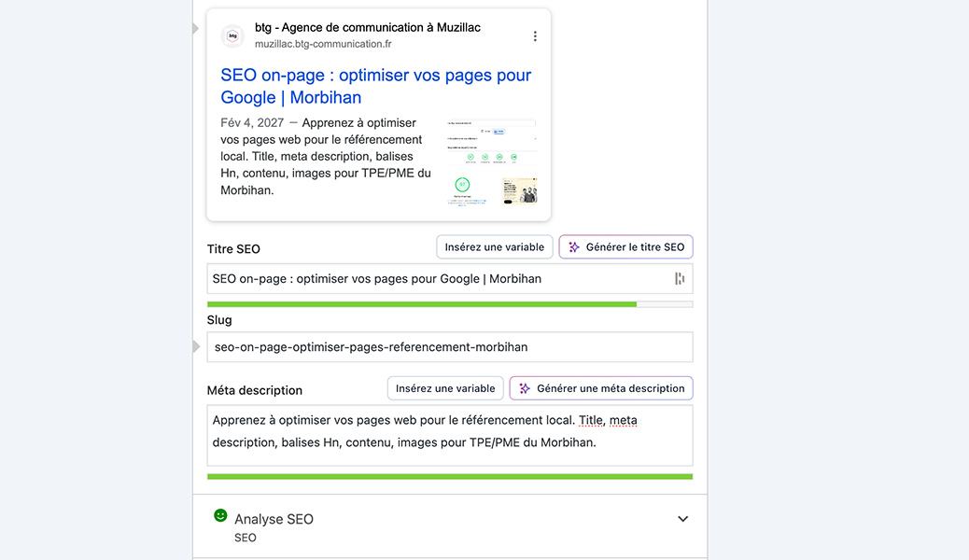The image size is (969, 560).
Task: Click Insérez une variable next to Méta description
Action: [445, 388]
